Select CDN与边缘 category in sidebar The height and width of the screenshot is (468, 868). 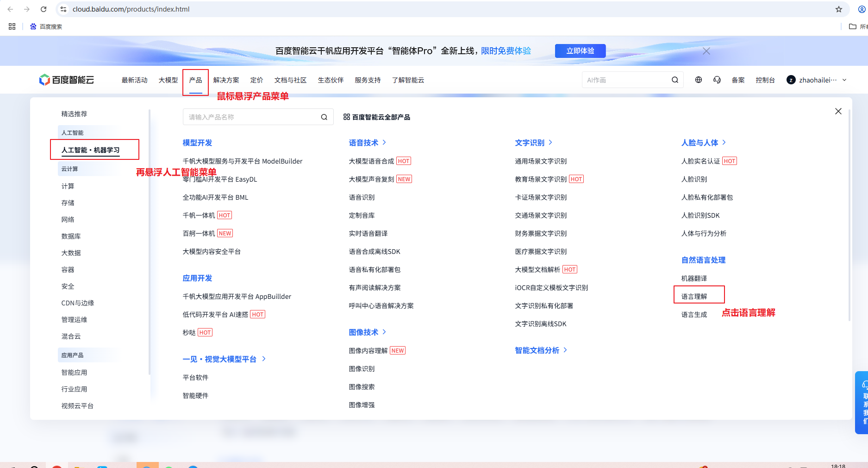(x=78, y=303)
